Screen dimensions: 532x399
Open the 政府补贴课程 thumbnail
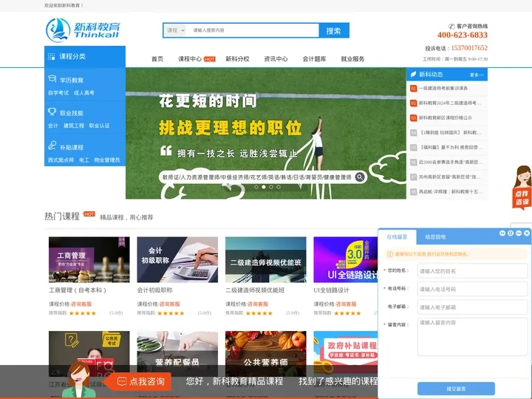(x=345, y=353)
